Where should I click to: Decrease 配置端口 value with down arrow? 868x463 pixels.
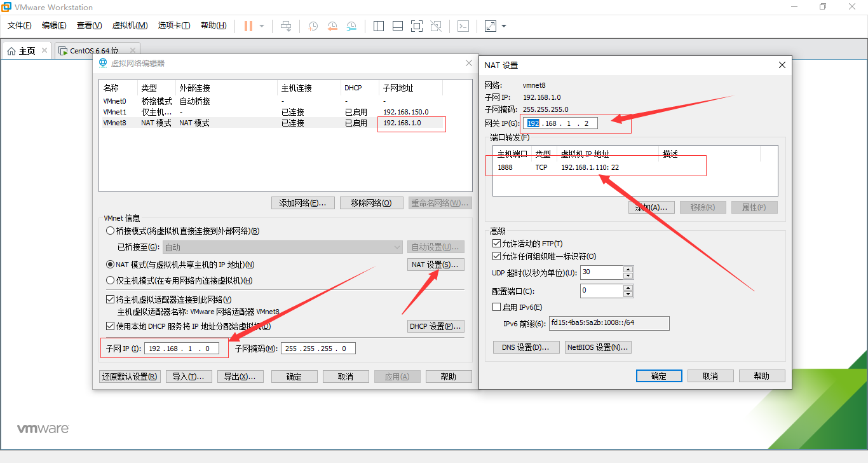click(x=628, y=294)
